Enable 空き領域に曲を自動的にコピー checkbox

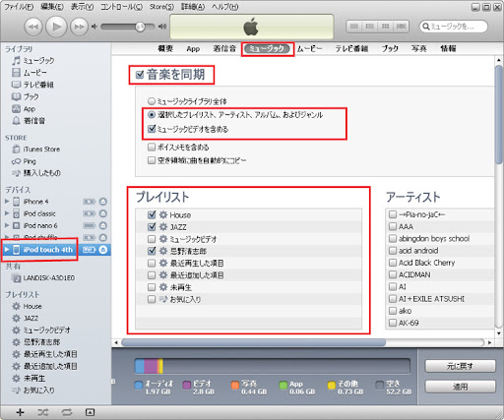click(152, 160)
